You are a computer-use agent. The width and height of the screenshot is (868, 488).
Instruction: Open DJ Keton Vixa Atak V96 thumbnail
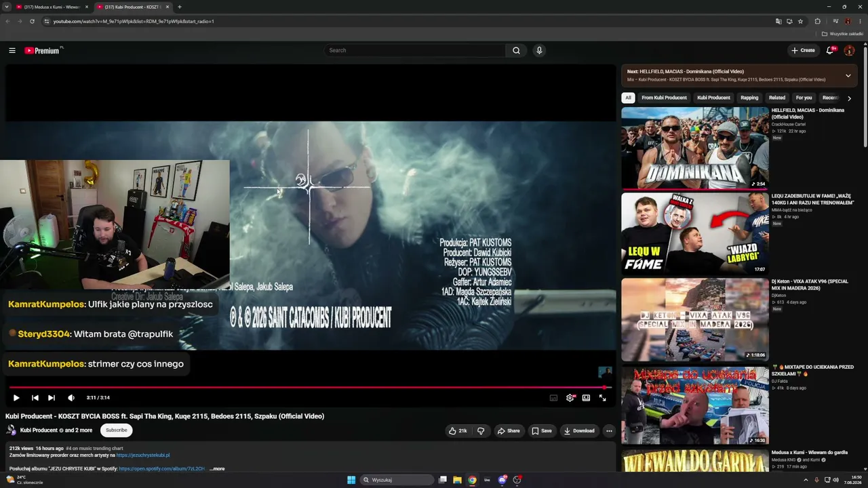coord(695,320)
